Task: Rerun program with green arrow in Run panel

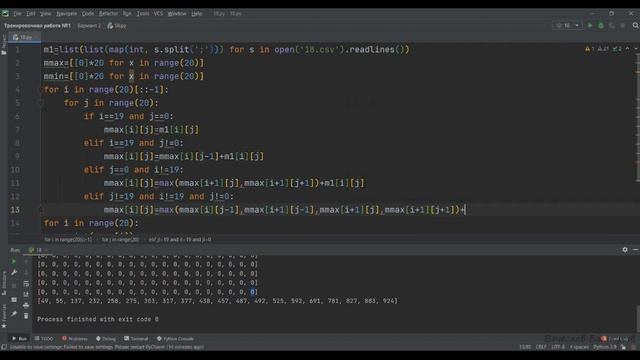Action: 14,261
